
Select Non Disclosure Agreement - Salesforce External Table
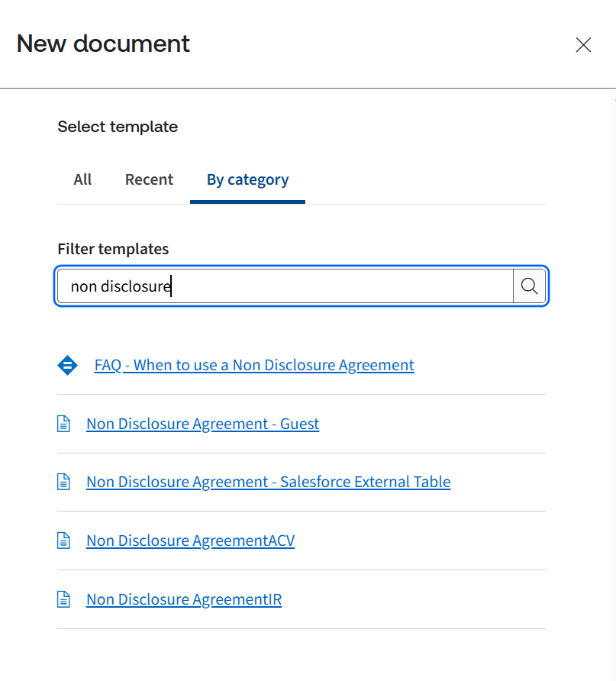(268, 482)
